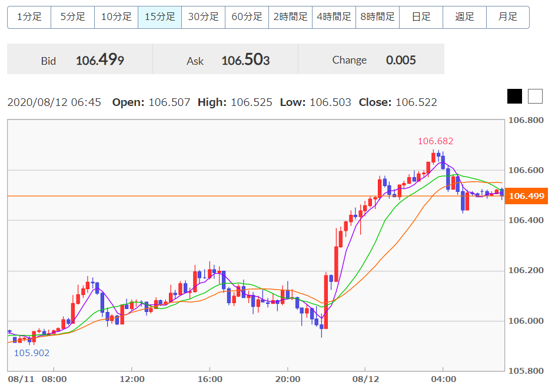Image resolution: width=555 pixels, height=392 pixels.
Task: Switch to weekly 週足 chart
Action: pos(465,17)
